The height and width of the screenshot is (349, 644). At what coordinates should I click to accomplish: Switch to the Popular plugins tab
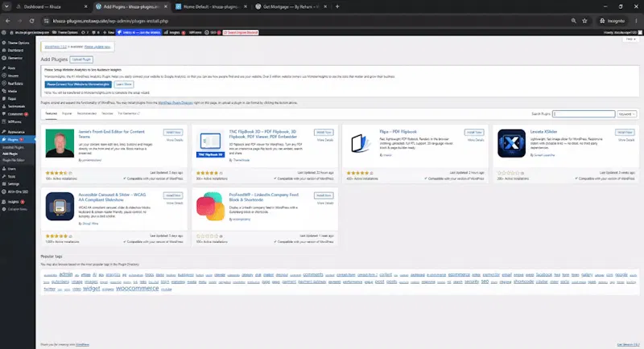67,113
